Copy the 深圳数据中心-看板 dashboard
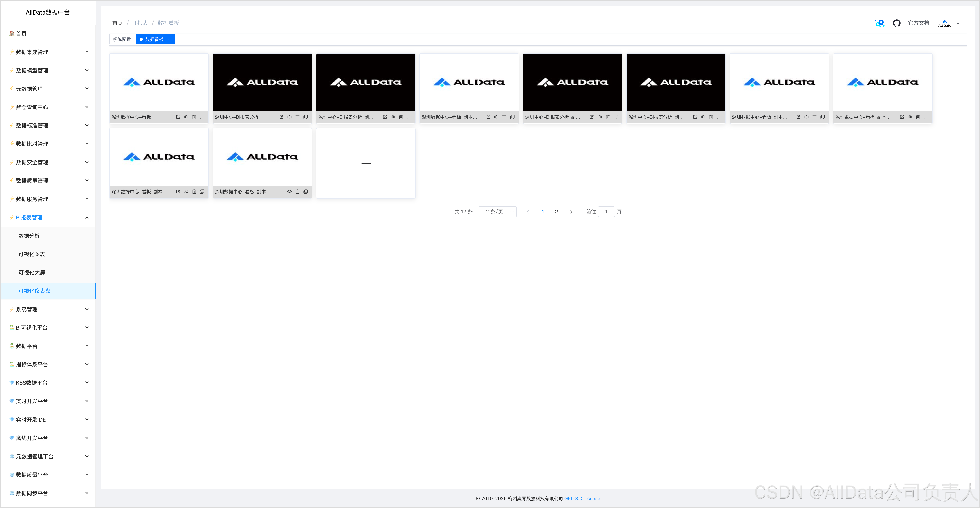Viewport: 980px width, 508px height. click(202, 117)
